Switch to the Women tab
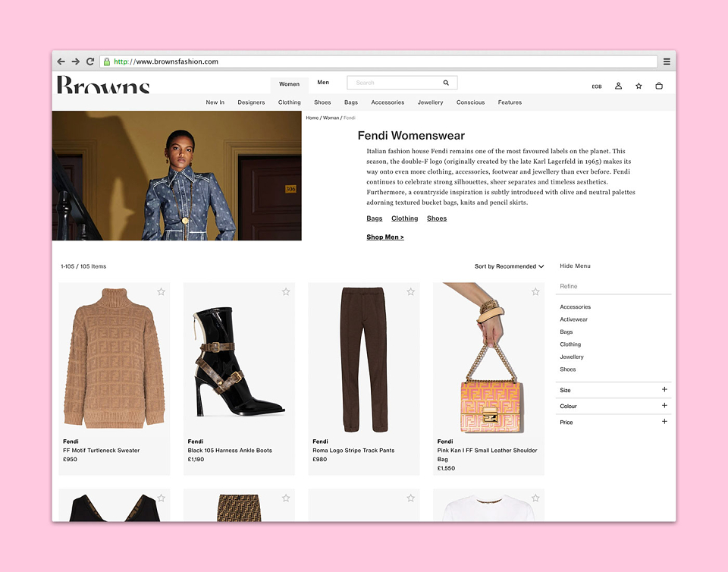 point(289,84)
